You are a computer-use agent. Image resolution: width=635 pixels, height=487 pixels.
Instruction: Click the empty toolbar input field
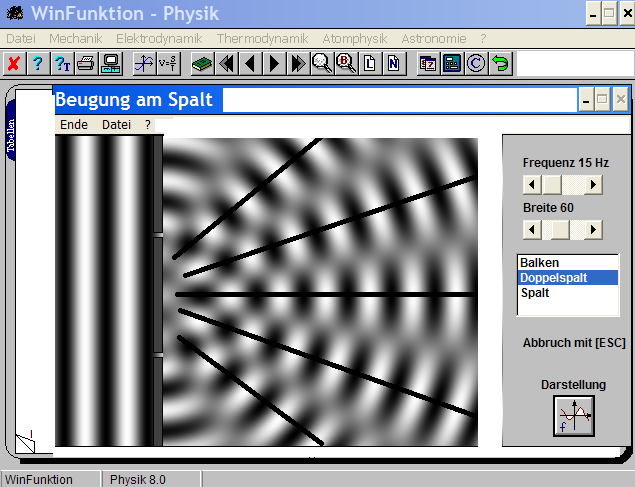575,64
